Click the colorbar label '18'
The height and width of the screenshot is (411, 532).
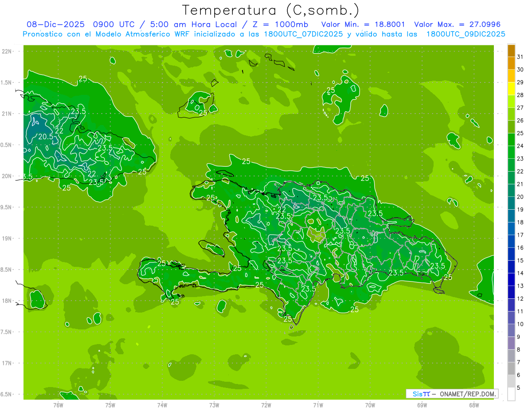[520, 222]
